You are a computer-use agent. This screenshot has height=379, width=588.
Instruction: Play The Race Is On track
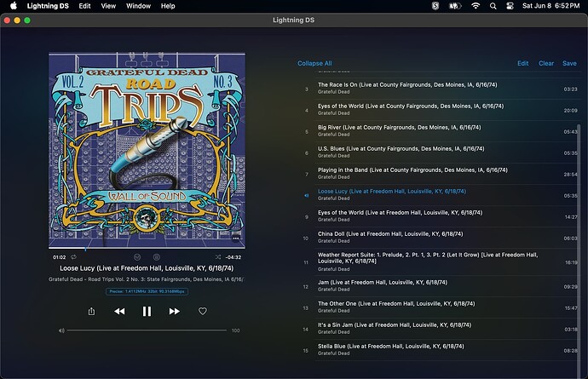[441, 89]
